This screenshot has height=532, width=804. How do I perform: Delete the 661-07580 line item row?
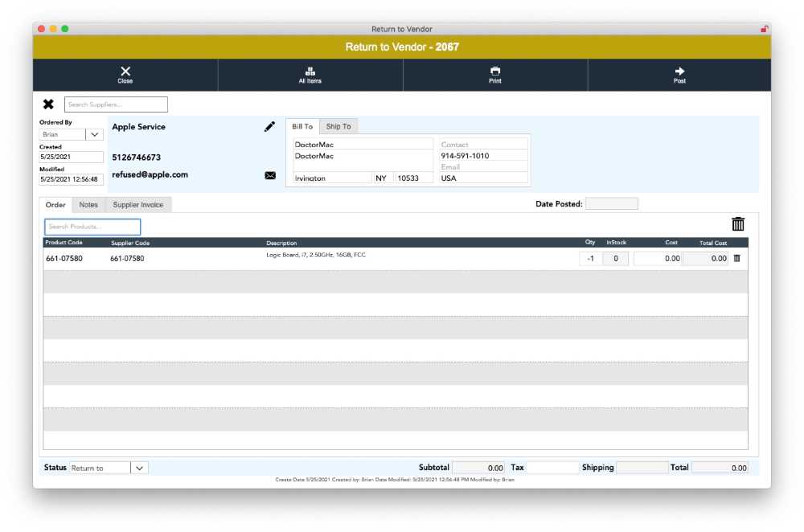click(736, 258)
